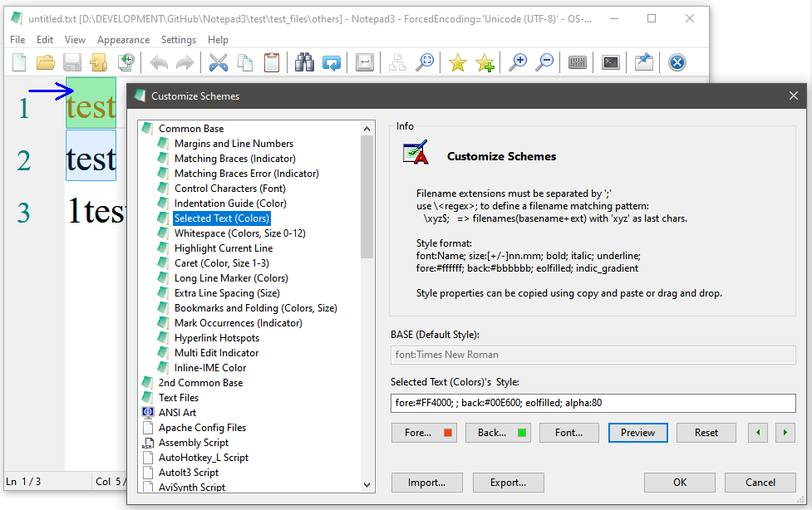
Task: Click scheme list scrollbar down arrow
Action: (x=367, y=485)
